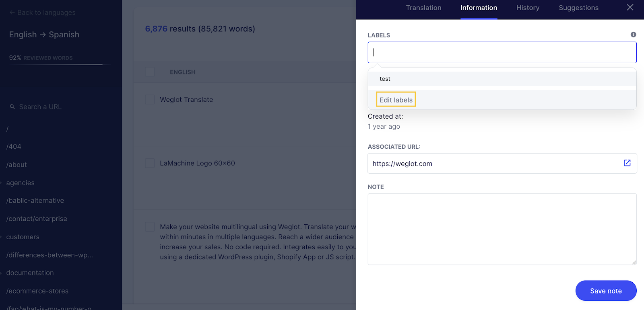Image resolution: width=644 pixels, height=310 pixels.
Task: Select the /ecommerce-stores URL
Action: [37, 291]
